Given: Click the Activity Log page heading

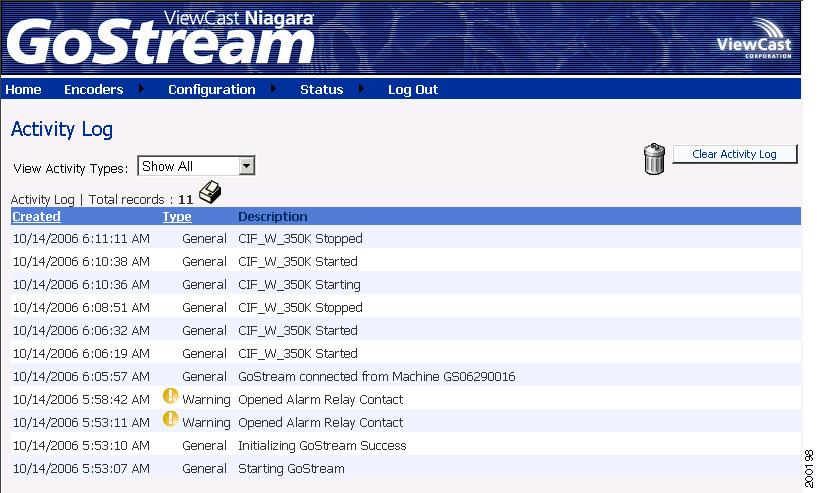Looking at the screenshot, I should [61, 129].
